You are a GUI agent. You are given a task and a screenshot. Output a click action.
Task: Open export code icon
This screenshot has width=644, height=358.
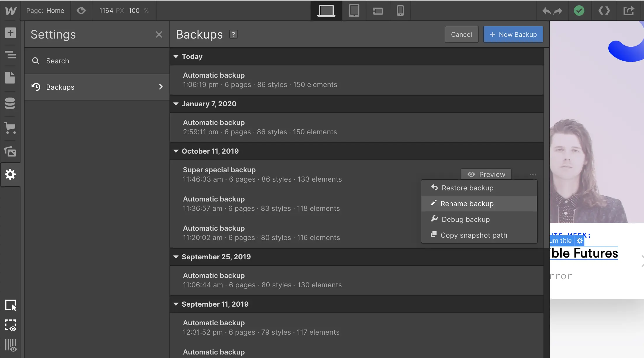coord(604,11)
